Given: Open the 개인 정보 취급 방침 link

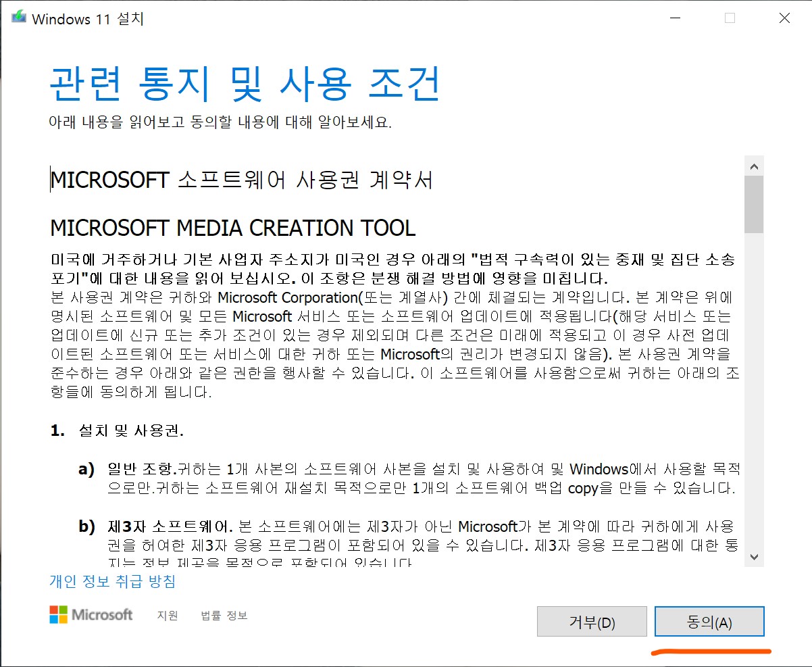Looking at the screenshot, I should 112,581.
